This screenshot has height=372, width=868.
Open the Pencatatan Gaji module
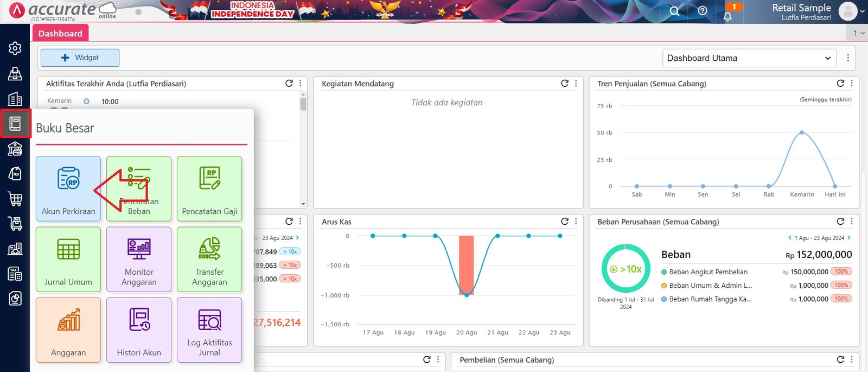coord(209,188)
